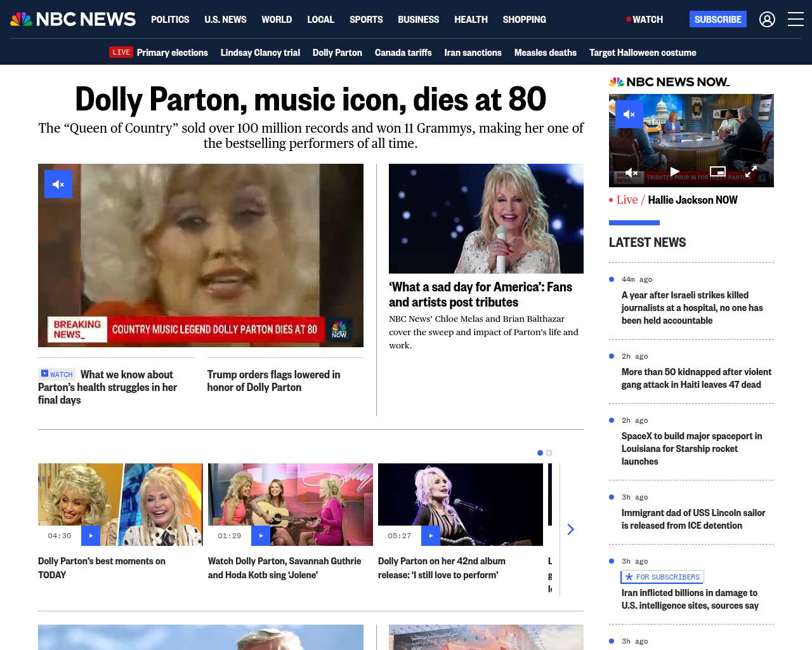Viewport: 812px width, 650px height.
Task: Advance the video carousel with the right chevron
Action: 570,529
